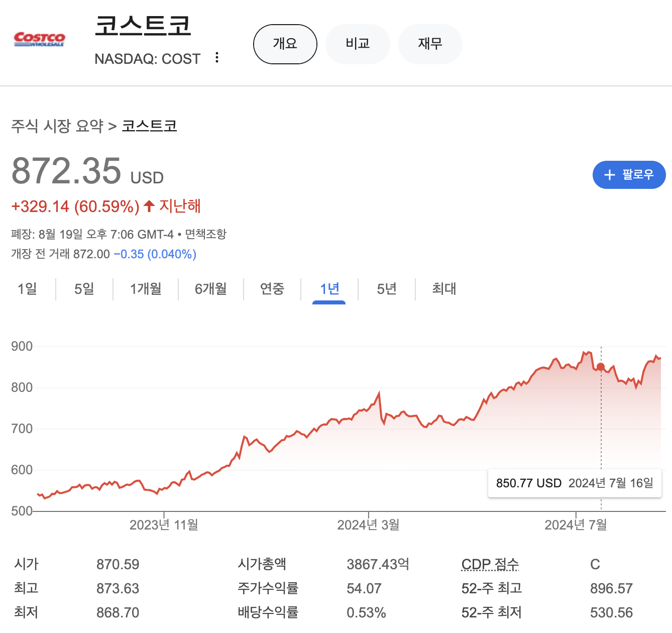Click the 개장 전 거래 872.00 text

pos(60,254)
